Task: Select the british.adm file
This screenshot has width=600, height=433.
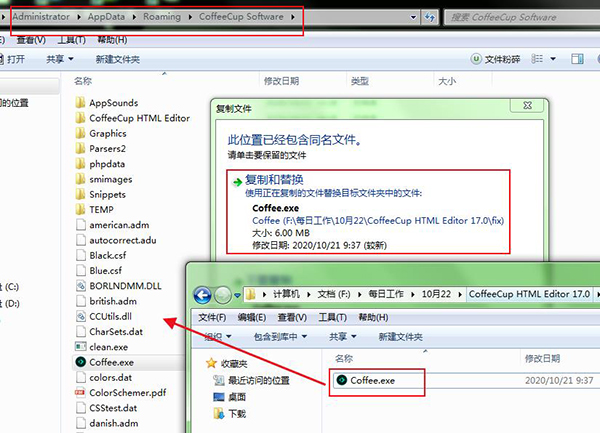Action: coord(106,301)
